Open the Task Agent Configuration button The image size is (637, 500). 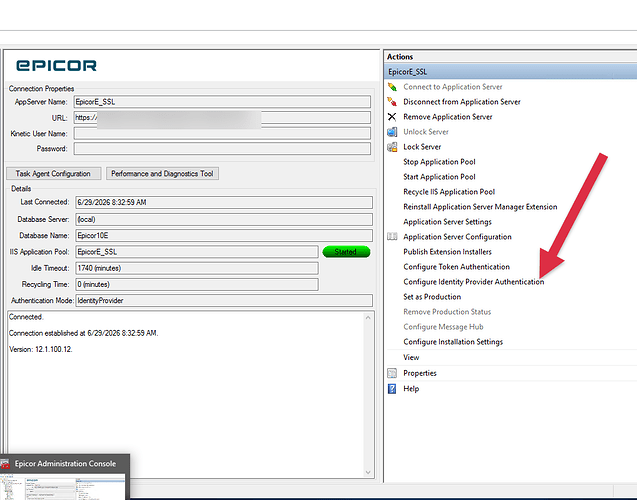(54, 173)
